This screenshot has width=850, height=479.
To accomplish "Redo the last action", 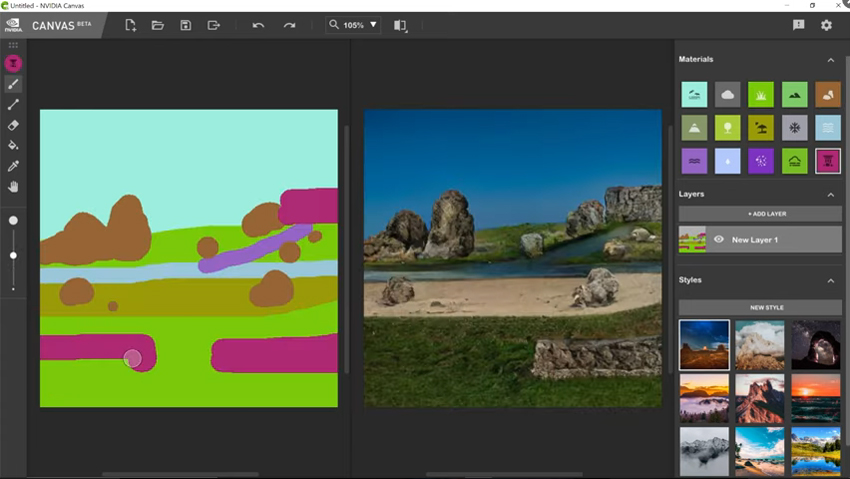I will pyautogui.click(x=289, y=25).
